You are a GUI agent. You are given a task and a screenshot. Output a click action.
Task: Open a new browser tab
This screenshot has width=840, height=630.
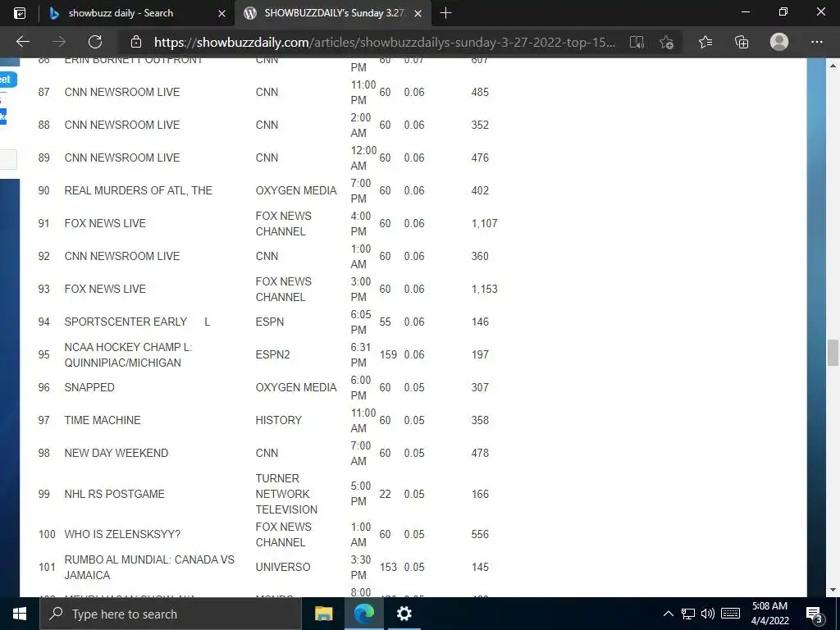445,13
